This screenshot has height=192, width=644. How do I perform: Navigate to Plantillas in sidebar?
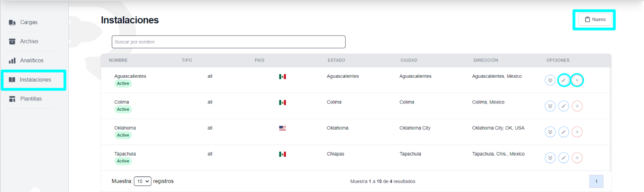pos(31,99)
